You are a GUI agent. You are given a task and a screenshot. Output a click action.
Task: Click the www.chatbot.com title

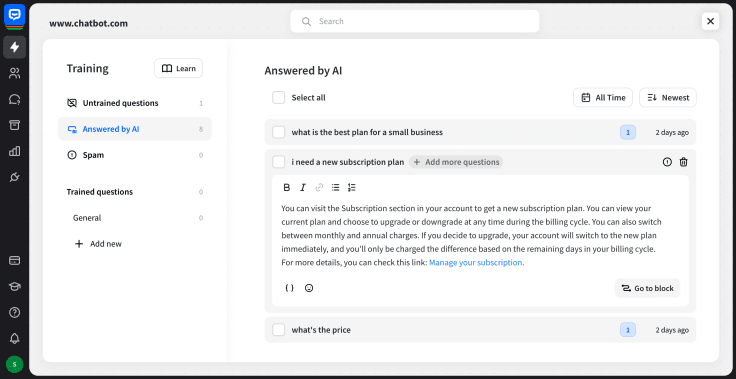tap(88, 23)
